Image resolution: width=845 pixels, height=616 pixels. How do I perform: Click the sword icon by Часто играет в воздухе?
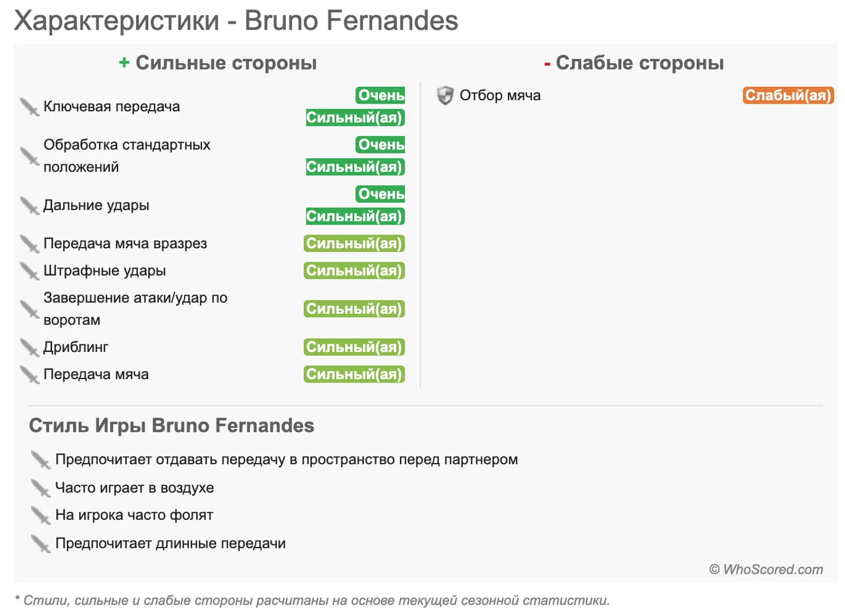tap(41, 488)
